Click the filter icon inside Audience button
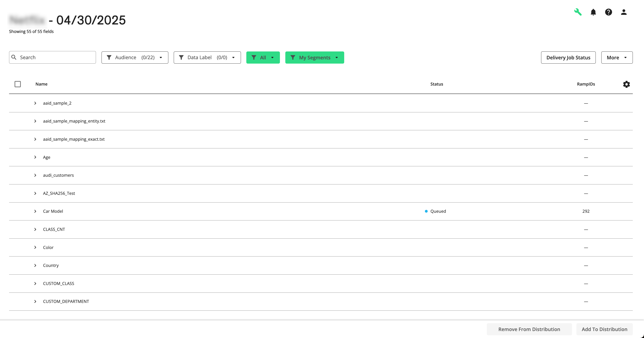The width and height of the screenshot is (644, 338). coord(109,57)
